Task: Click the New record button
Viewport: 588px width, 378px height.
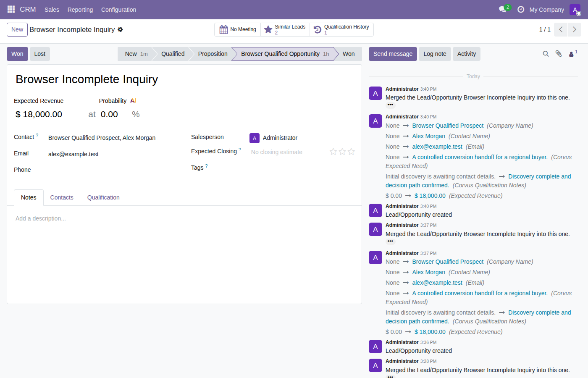Action: click(17, 29)
